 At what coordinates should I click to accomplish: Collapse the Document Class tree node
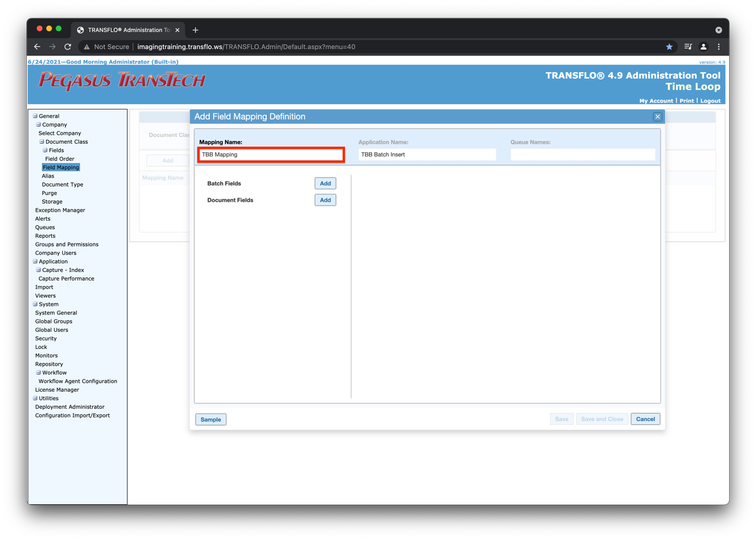pos(42,142)
